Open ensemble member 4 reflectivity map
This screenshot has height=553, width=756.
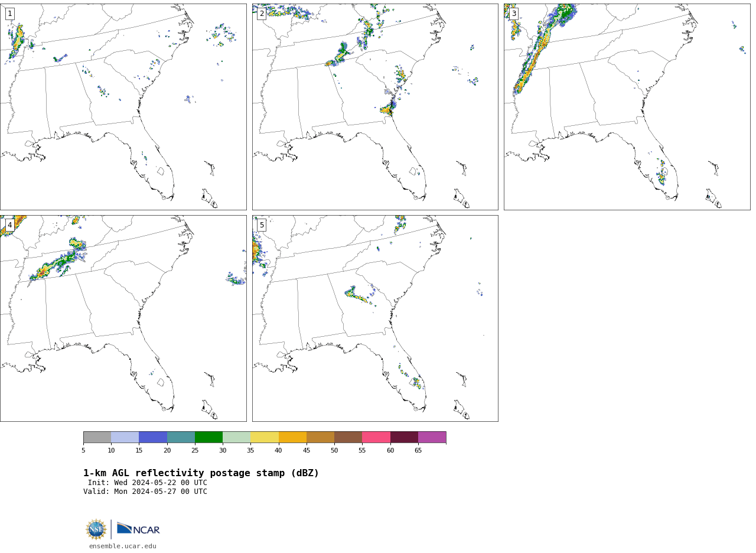[x=123, y=318]
